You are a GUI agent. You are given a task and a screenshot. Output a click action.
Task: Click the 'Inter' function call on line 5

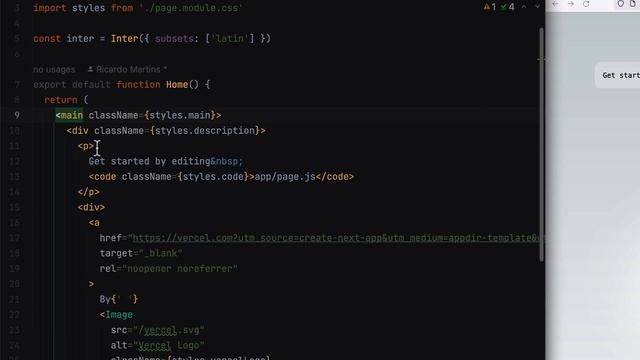(x=124, y=39)
